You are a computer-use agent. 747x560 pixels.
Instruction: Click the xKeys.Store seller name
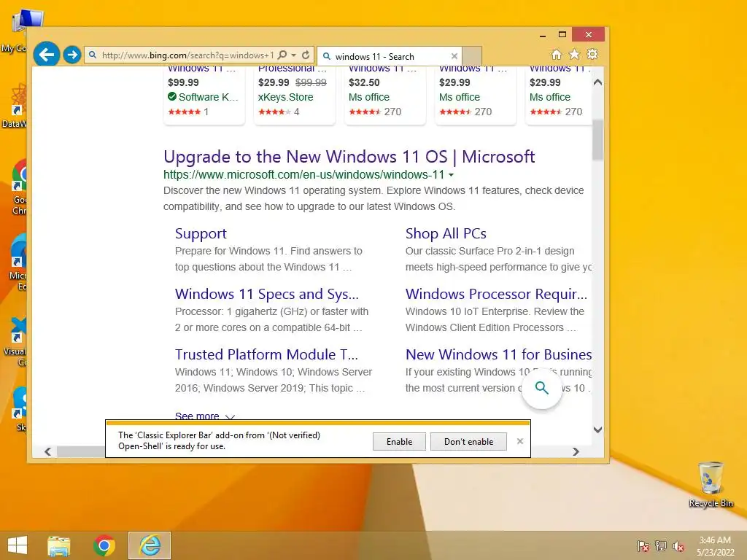(286, 97)
